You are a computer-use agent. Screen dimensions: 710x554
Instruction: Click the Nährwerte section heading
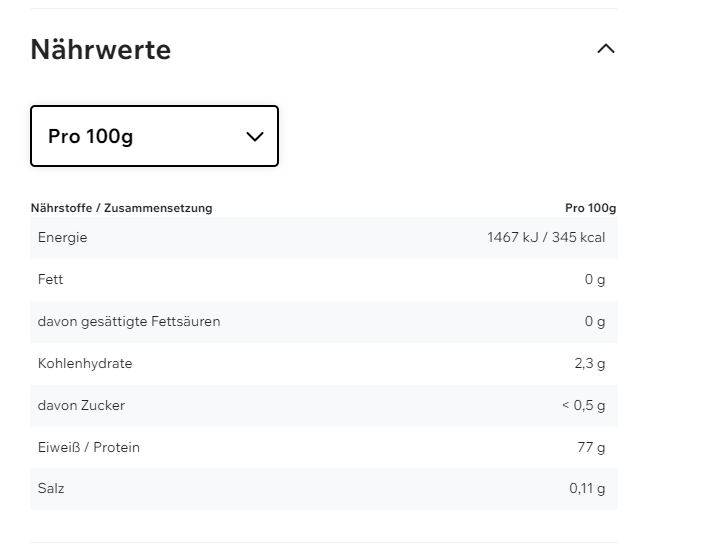(101, 49)
